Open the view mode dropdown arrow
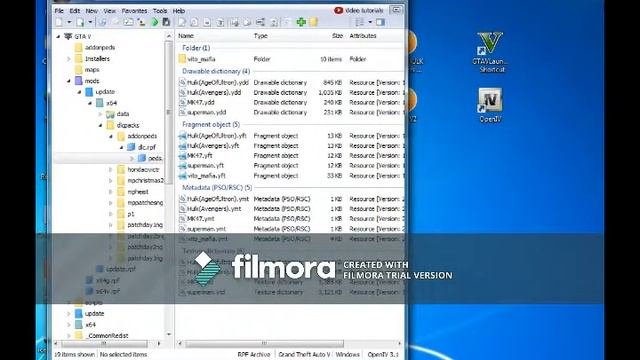Screen dimensions: 640x360 coord(370,22)
